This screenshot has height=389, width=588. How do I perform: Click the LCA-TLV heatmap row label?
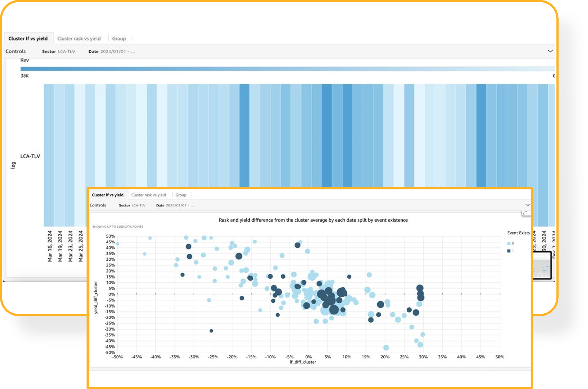point(30,156)
